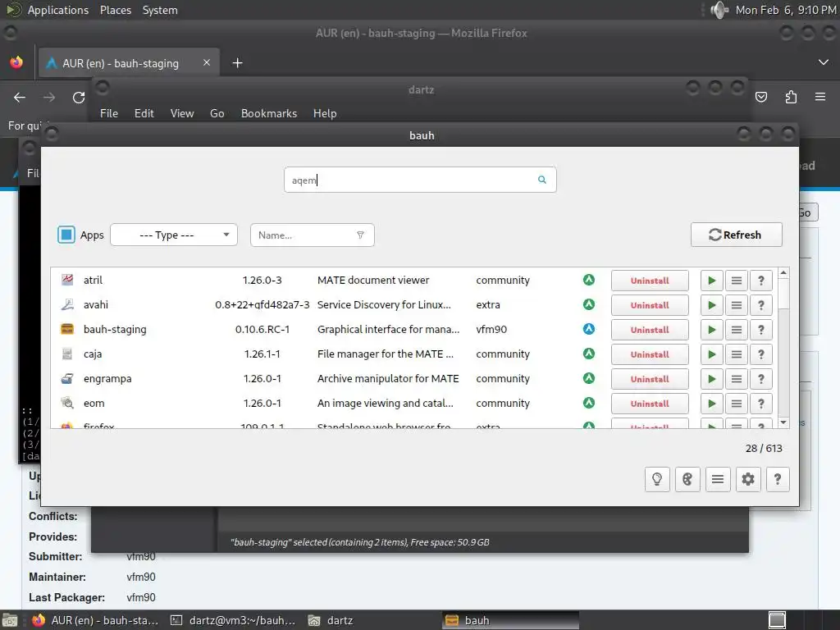The height and width of the screenshot is (630, 840).
Task: Click the lightbulb suggestions button
Action: (657, 479)
